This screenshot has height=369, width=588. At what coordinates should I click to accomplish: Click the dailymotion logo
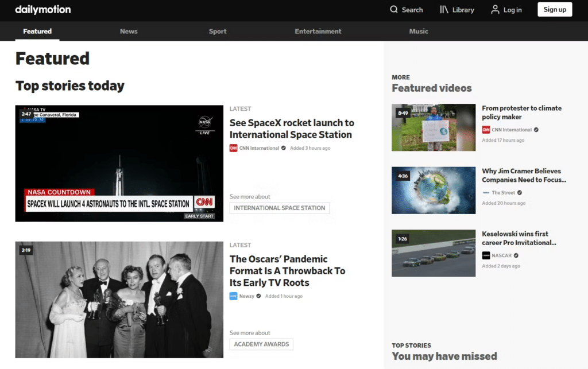click(42, 9)
